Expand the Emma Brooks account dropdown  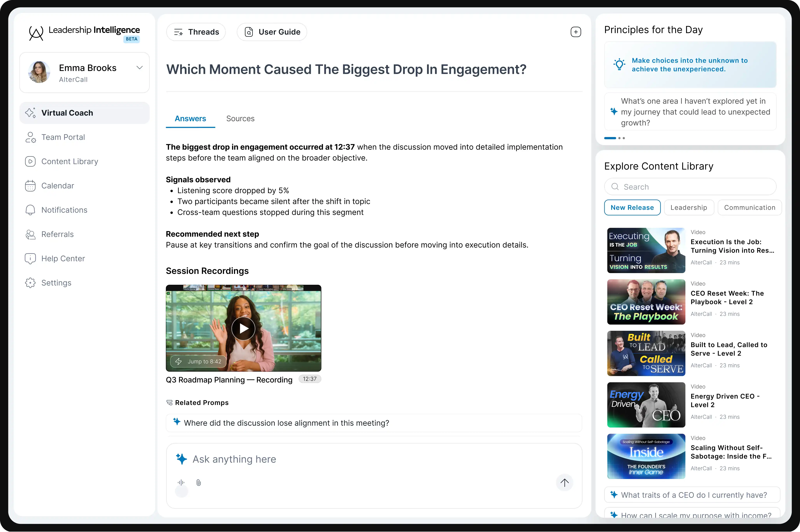tap(139, 68)
